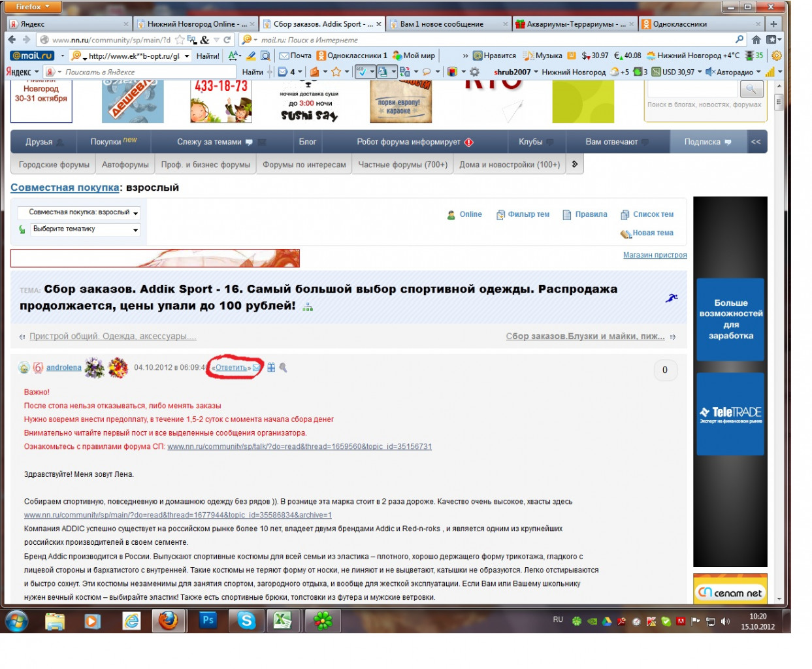
Task: Select the Форумы по интересам tab
Action: [304, 165]
